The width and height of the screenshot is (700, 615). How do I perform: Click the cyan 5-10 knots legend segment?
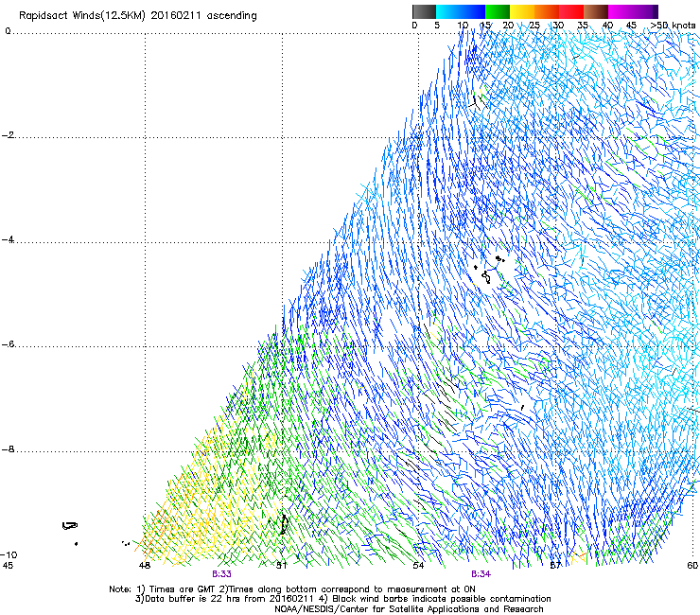point(448,11)
